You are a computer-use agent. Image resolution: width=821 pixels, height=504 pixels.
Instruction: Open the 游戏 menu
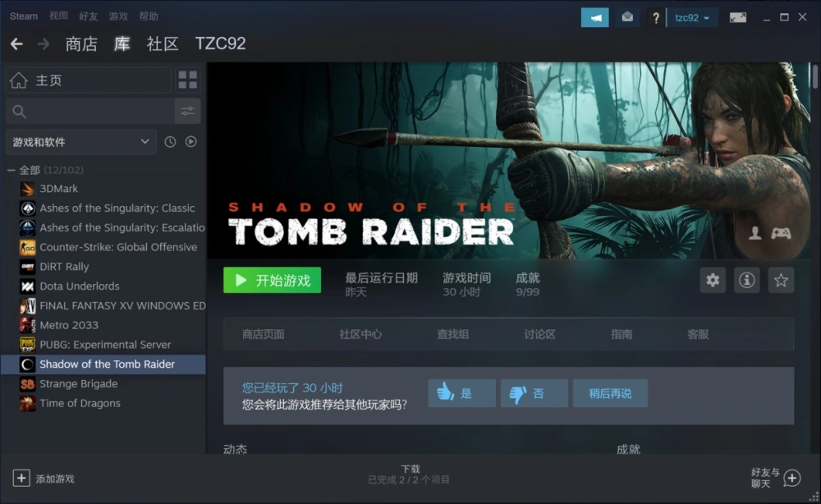tap(118, 16)
